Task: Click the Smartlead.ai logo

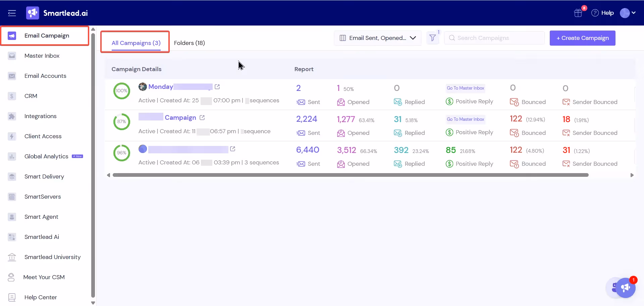Action: [x=57, y=13]
